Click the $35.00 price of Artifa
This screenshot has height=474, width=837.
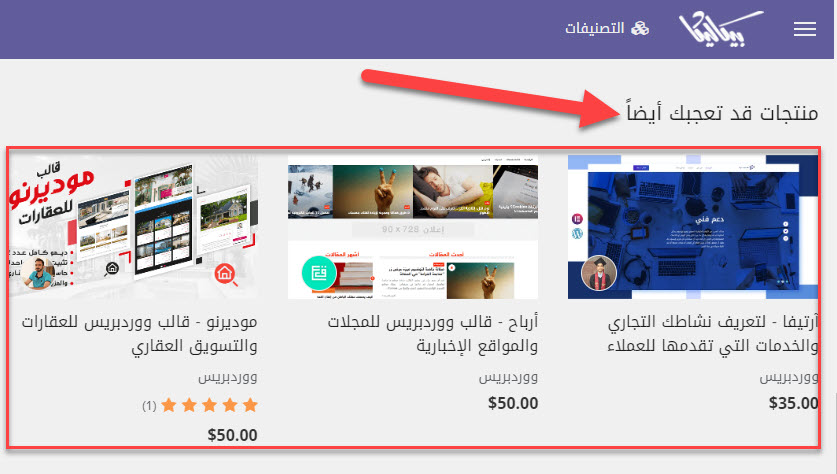coord(793,403)
